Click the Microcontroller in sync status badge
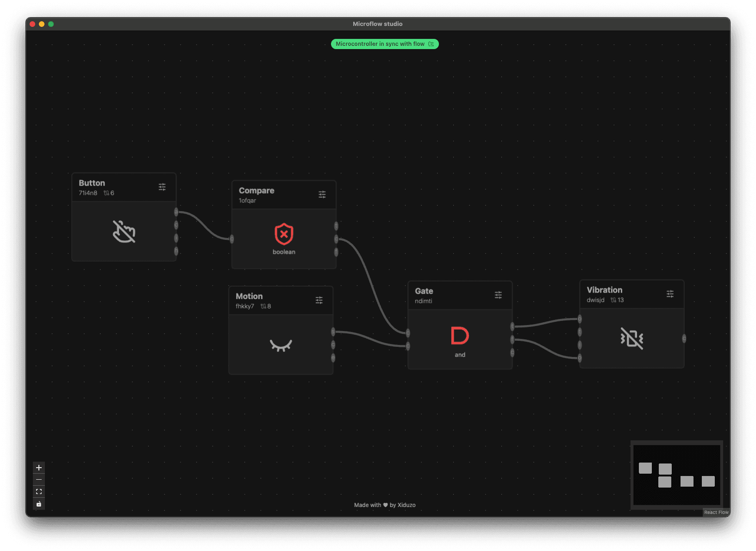Image resolution: width=756 pixels, height=551 pixels. (384, 44)
